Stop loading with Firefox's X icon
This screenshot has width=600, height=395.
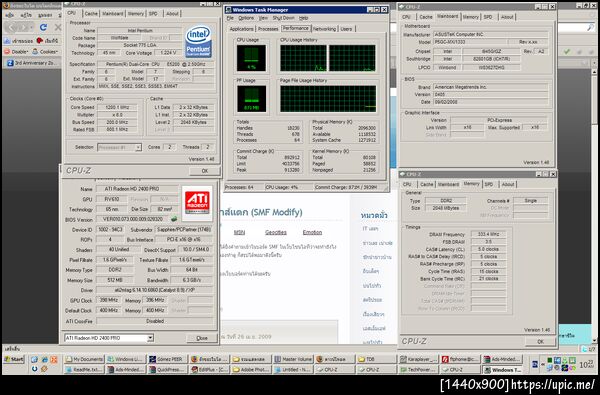pyautogui.click(x=58, y=27)
